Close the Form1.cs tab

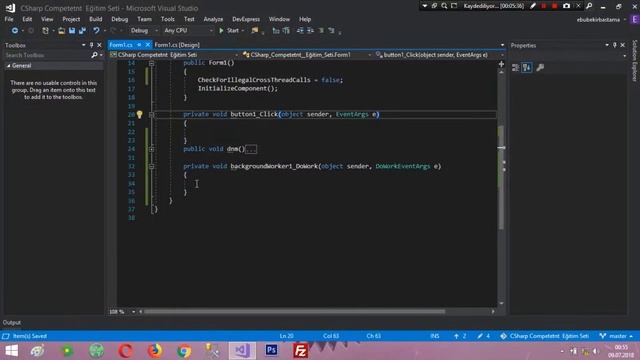point(148,45)
